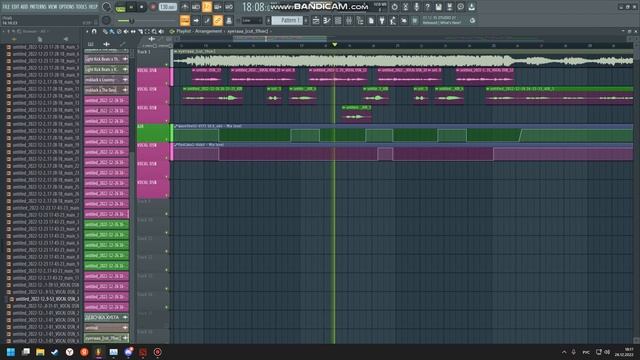
Task: Open the OPTIONS menu
Action: pyautogui.click(x=67, y=7)
